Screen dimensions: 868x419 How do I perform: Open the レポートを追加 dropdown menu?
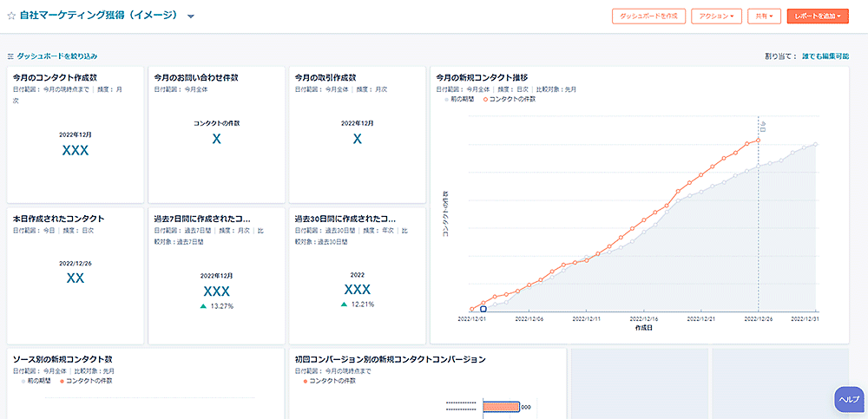(817, 16)
